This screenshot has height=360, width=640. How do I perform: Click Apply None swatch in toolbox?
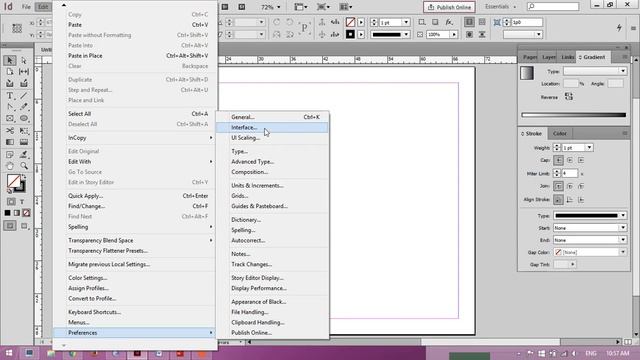point(27,213)
